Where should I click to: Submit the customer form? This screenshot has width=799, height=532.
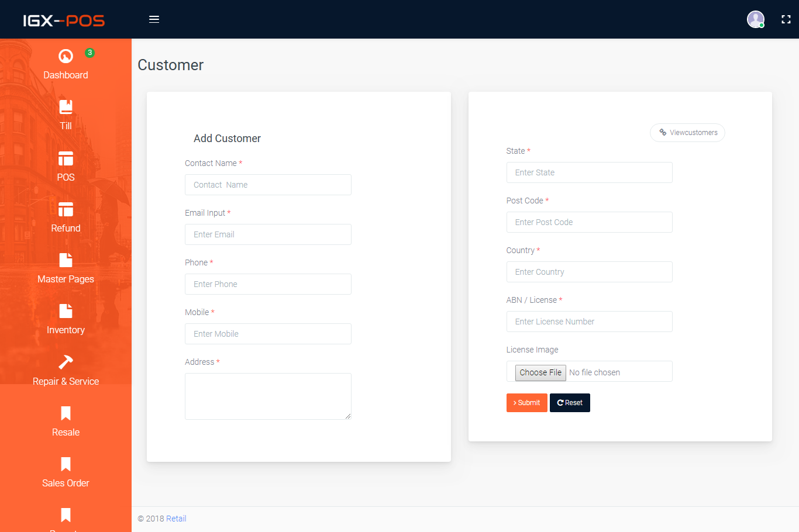(x=526, y=403)
